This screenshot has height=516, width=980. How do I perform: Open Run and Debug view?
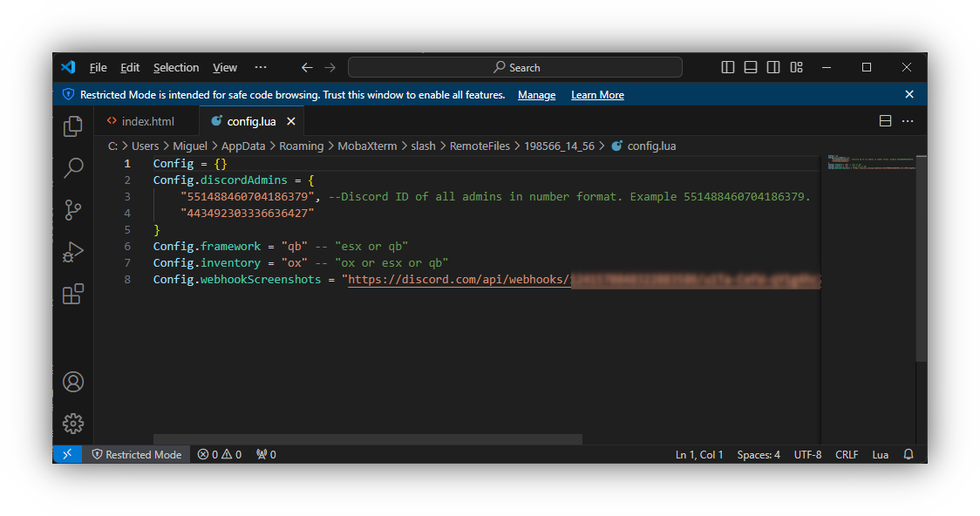73,252
